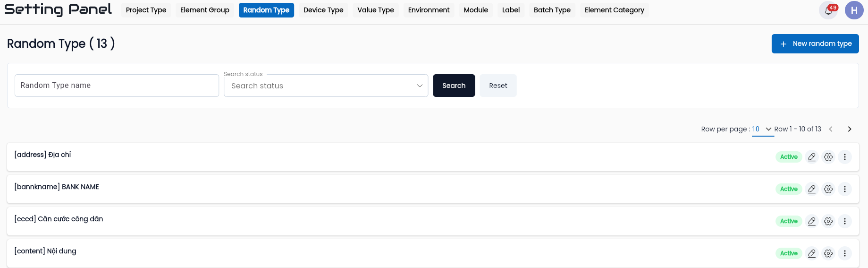The image size is (868, 268).
Task: Select the Project Type tab
Action: pyautogui.click(x=146, y=10)
